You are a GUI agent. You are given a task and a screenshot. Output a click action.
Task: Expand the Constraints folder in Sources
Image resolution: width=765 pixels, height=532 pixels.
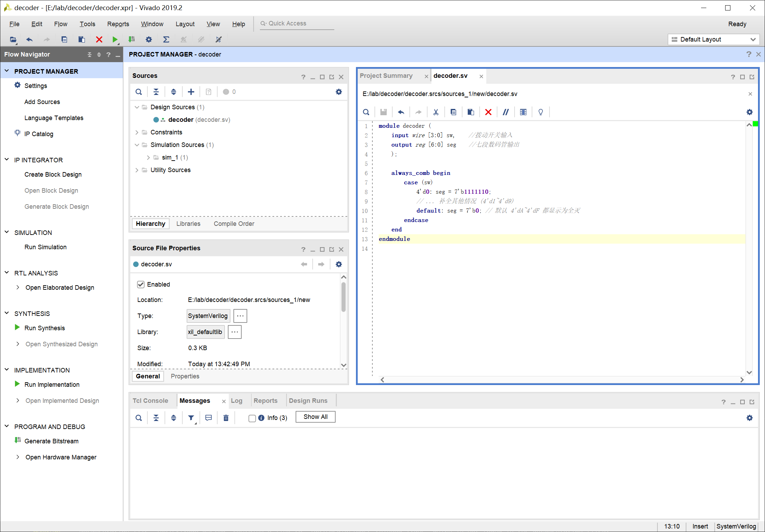(x=137, y=132)
